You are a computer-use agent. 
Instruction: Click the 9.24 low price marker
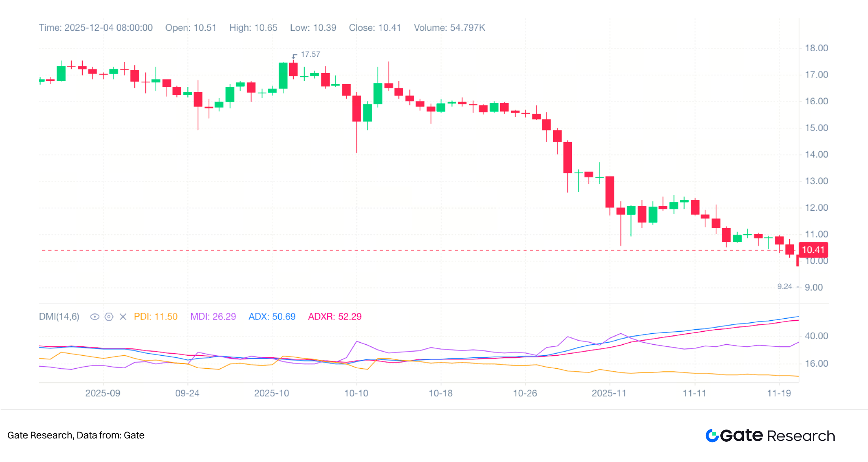point(784,287)
